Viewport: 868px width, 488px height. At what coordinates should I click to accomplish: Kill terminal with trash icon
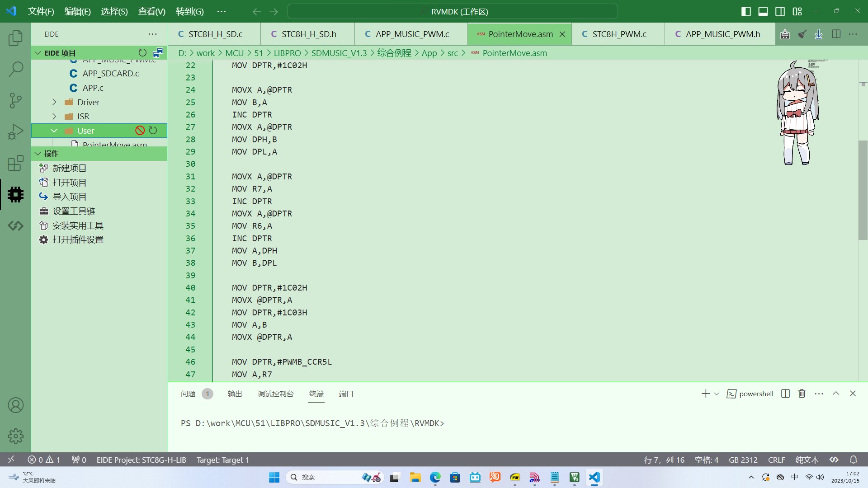click(x=802, y=394)
